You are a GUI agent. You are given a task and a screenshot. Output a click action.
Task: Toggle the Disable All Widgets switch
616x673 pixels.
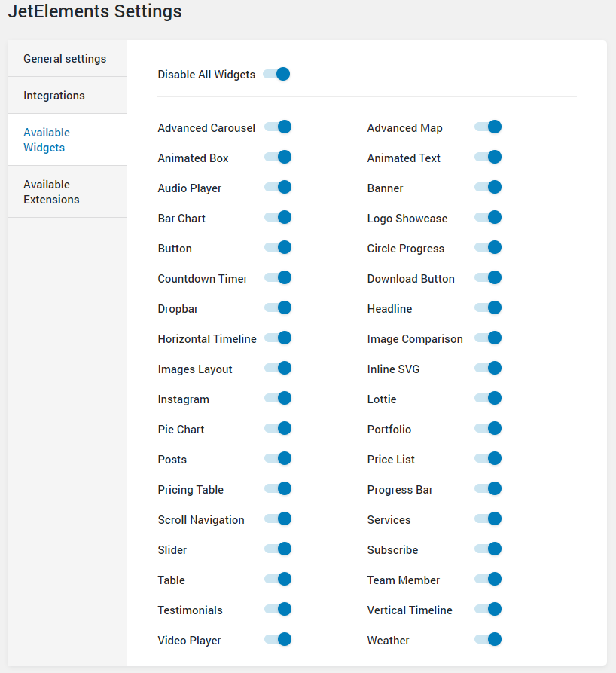(276, 74)
